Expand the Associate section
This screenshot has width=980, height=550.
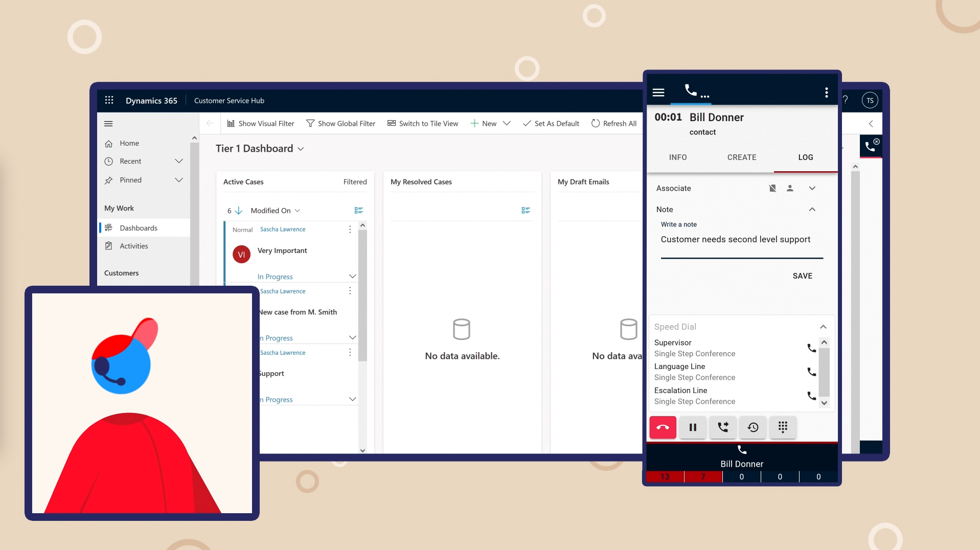(812, 189)
